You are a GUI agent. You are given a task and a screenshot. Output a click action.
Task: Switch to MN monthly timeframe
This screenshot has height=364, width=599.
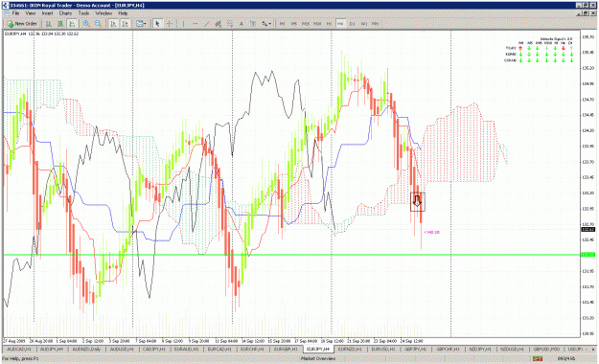pos(375,24)
